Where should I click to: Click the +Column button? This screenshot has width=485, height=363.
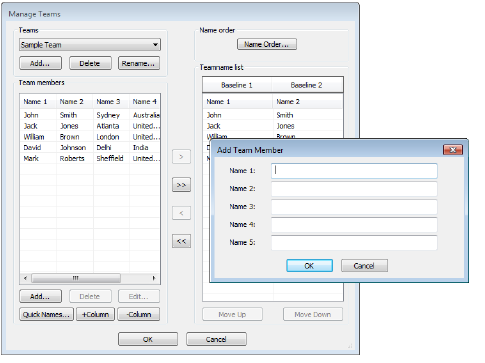95,314
